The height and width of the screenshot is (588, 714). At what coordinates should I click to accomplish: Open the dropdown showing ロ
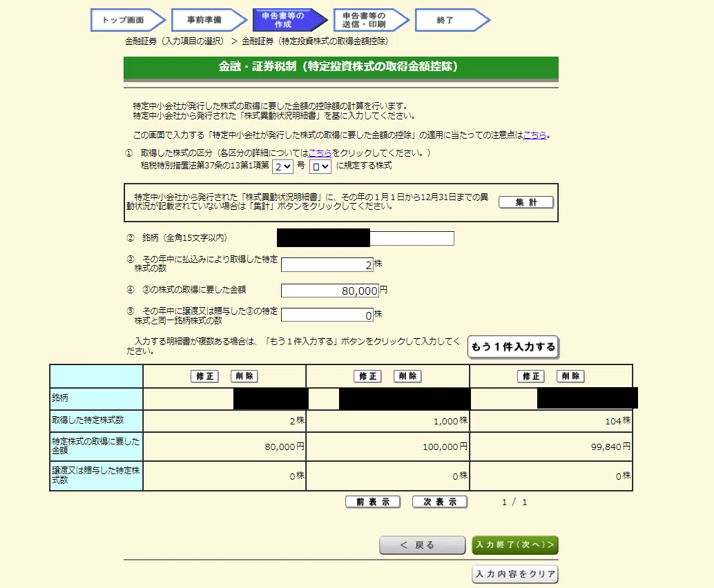320,166
